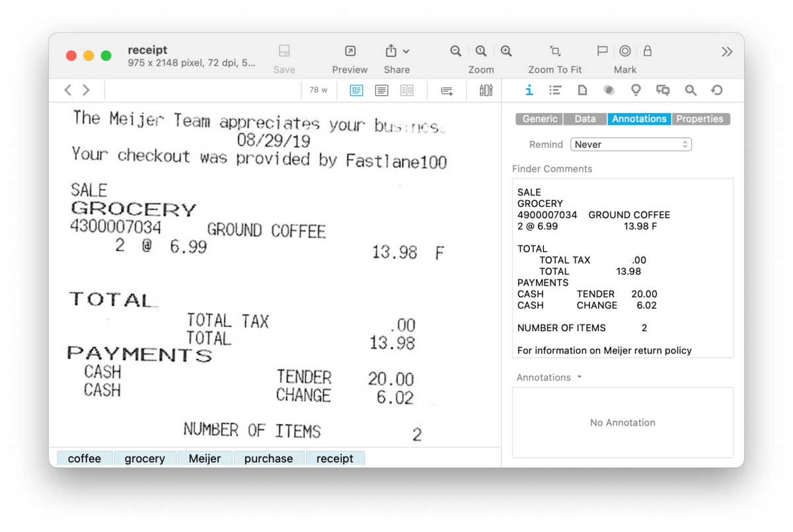Expand the Annotations disclosure arrow
This screenshot has width=793, height=532.
click(580, 377)
